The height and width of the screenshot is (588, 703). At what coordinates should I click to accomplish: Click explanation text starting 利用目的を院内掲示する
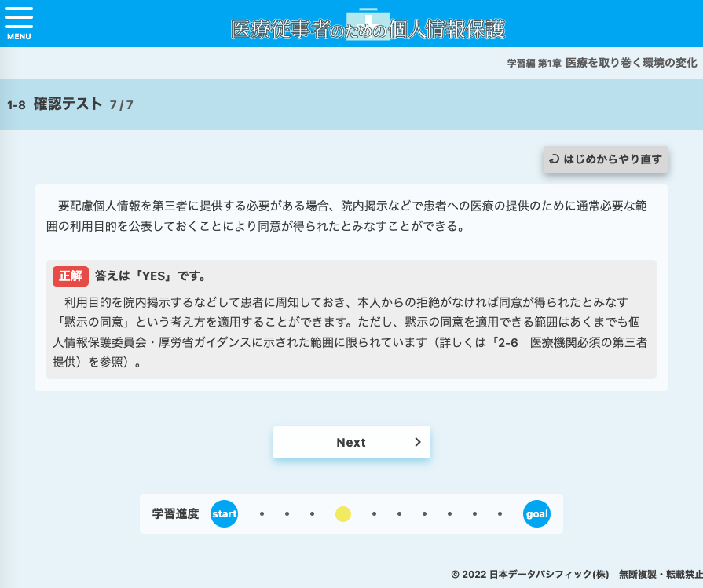[350, 332]
